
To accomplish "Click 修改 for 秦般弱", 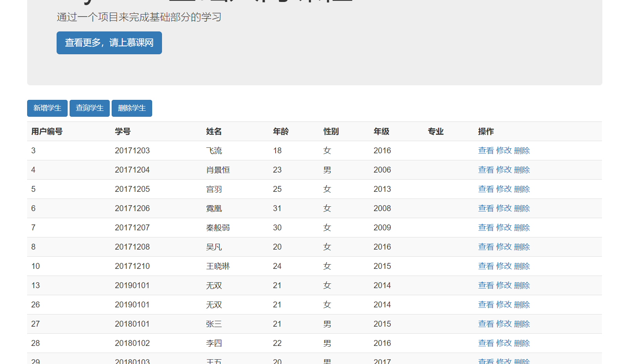I will pos(504,228).
